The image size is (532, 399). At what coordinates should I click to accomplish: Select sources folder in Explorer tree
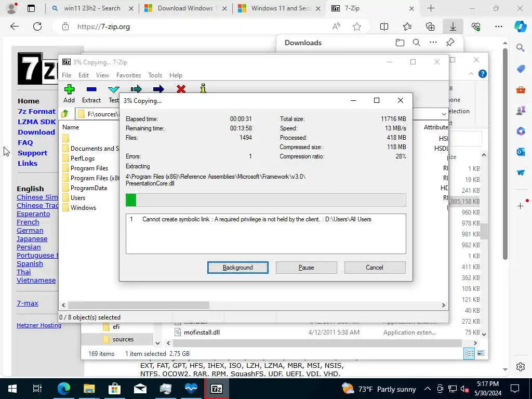[x=123, y=339]
